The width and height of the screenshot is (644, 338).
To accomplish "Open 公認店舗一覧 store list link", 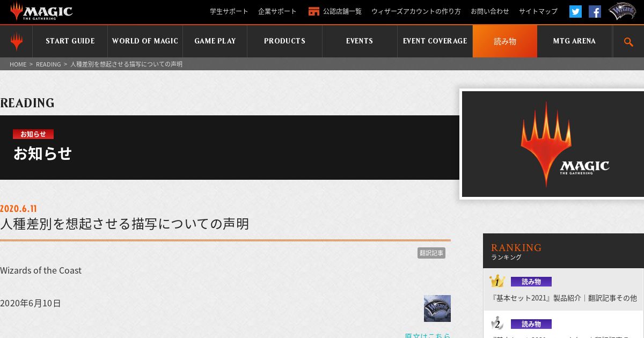I will pyautogui.click(x=342, y=11).
